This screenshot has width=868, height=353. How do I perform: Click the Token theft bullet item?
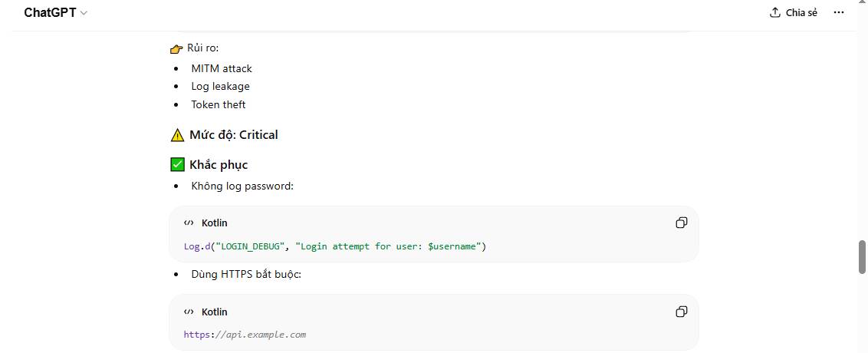218,104
